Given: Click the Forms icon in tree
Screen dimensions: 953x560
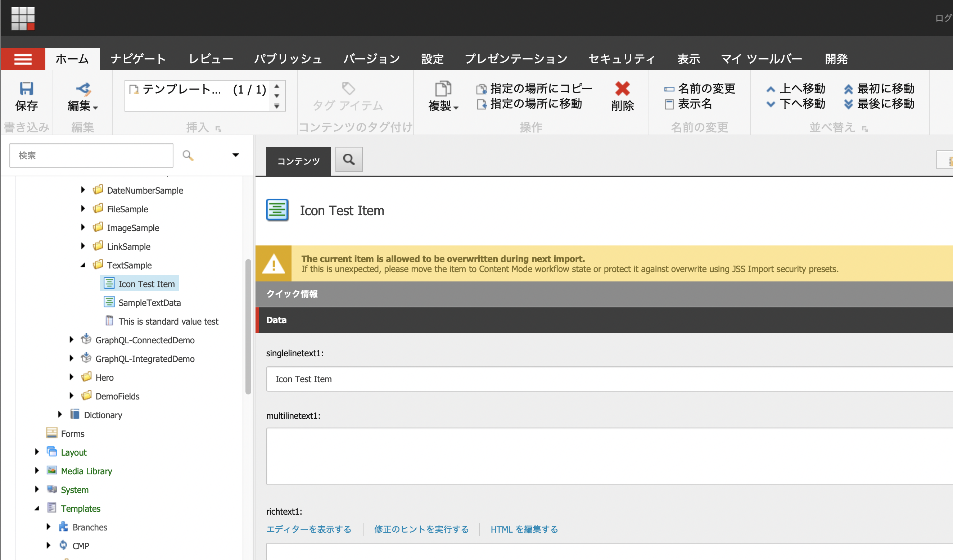Looking at the screenshot, I should [52, 433].
